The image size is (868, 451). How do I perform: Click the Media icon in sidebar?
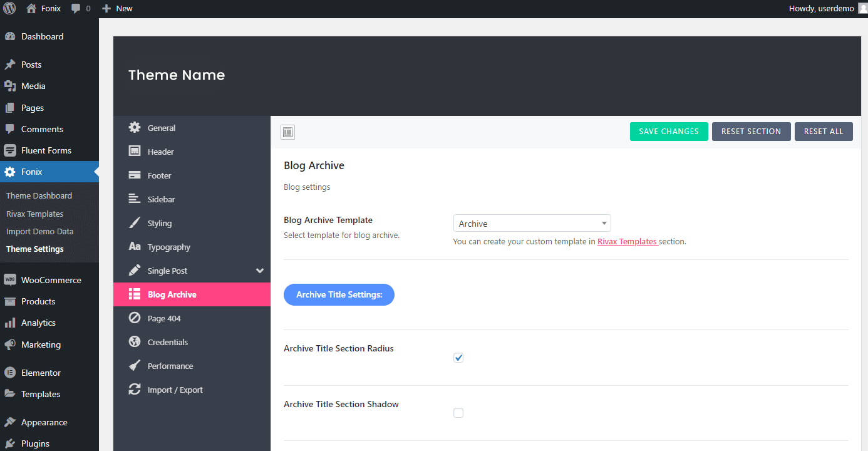(10, 86)
